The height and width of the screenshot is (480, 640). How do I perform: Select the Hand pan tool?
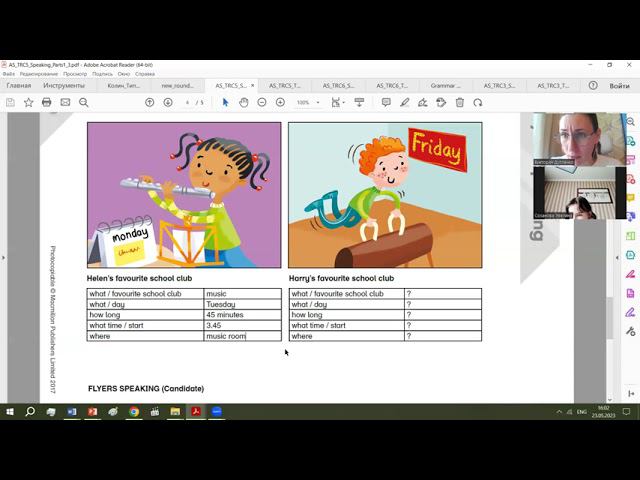(244, 102)
